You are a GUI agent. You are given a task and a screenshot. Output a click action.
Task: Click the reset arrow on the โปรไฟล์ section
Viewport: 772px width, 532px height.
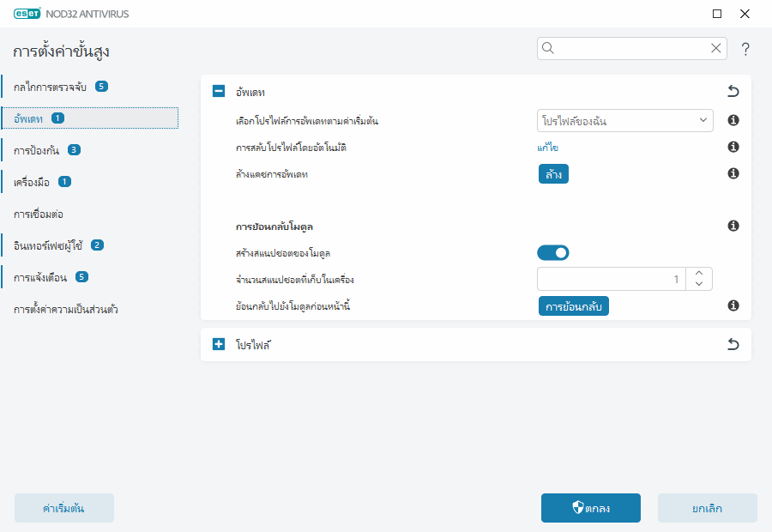(x=733, y=342)
